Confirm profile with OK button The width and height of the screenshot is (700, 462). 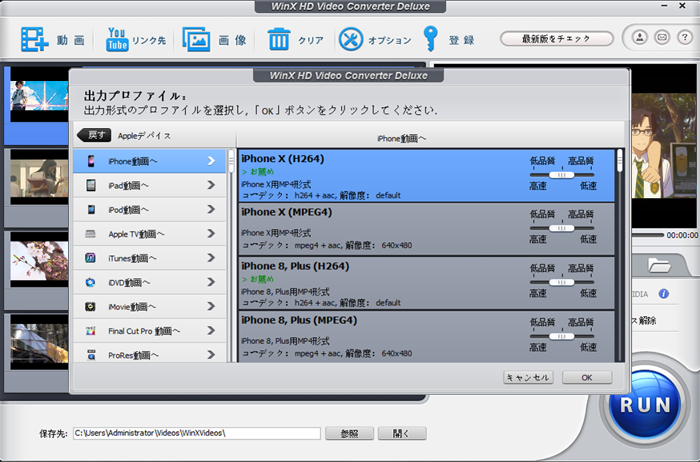coord(587,378)
